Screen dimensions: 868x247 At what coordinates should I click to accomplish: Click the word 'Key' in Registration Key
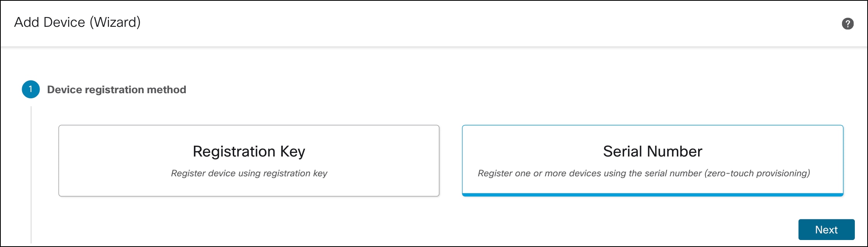292,151
